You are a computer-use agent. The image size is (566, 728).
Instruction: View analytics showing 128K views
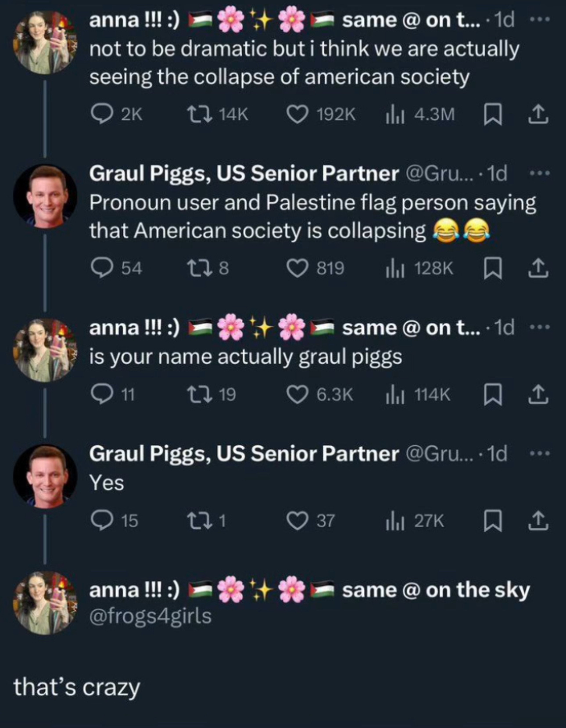click(x=419, y=268)
